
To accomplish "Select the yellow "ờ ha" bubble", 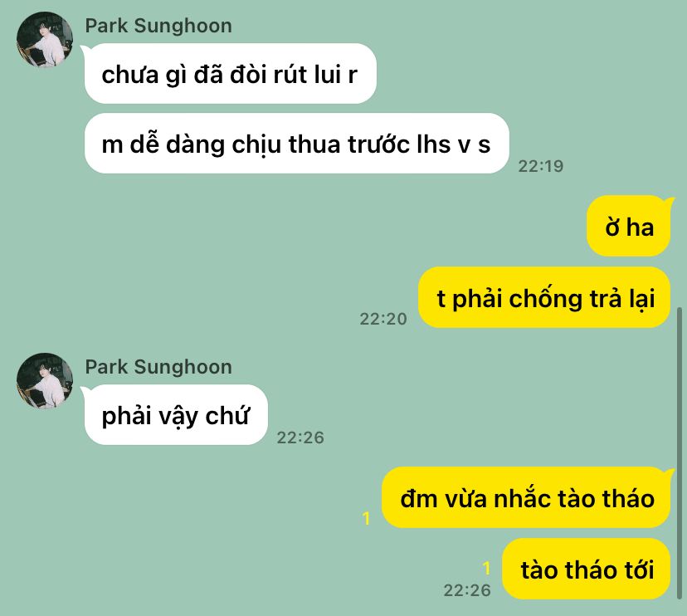I will point(629,227).
